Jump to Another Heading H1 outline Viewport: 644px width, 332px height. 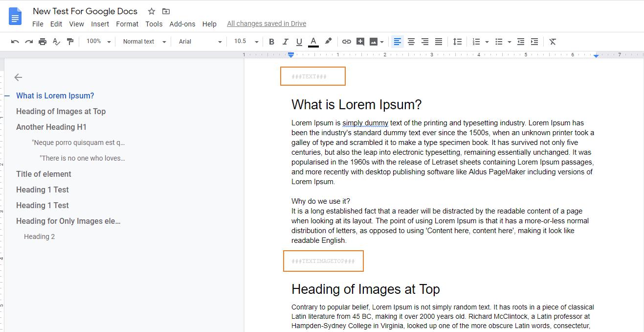pos(51,127)
